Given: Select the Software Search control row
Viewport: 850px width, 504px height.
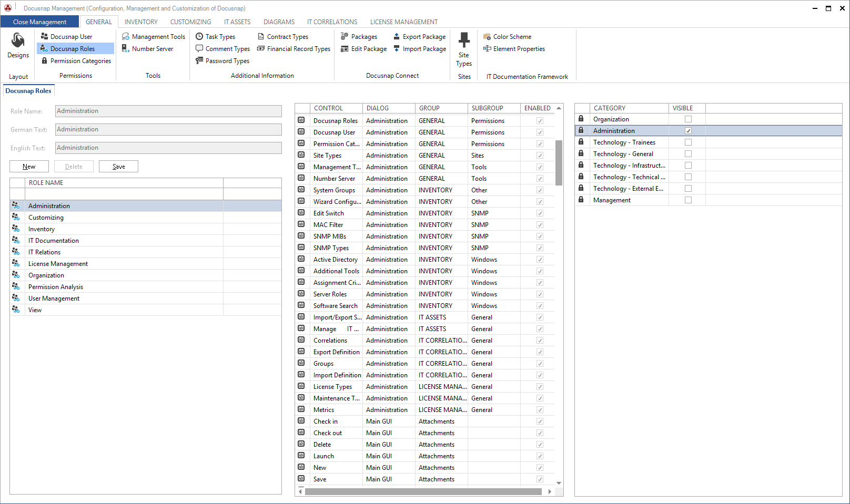Looking at the screenshot, I should pos(426,305).
